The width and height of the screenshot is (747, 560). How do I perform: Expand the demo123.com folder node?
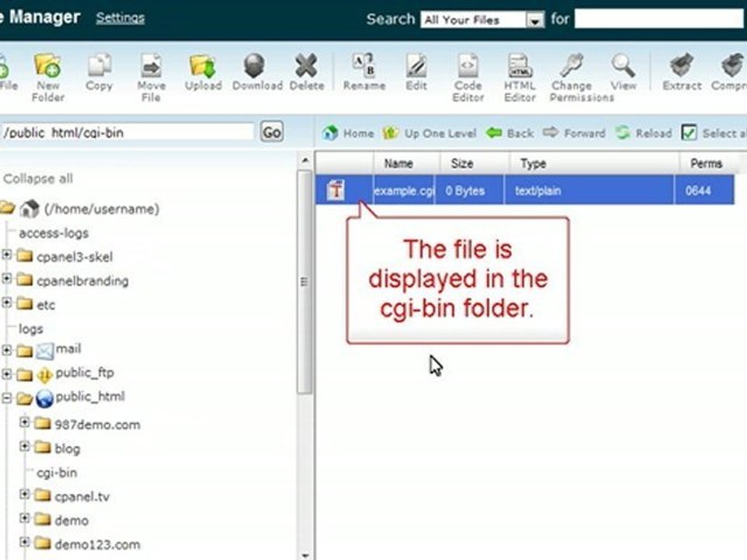point(25,542)
